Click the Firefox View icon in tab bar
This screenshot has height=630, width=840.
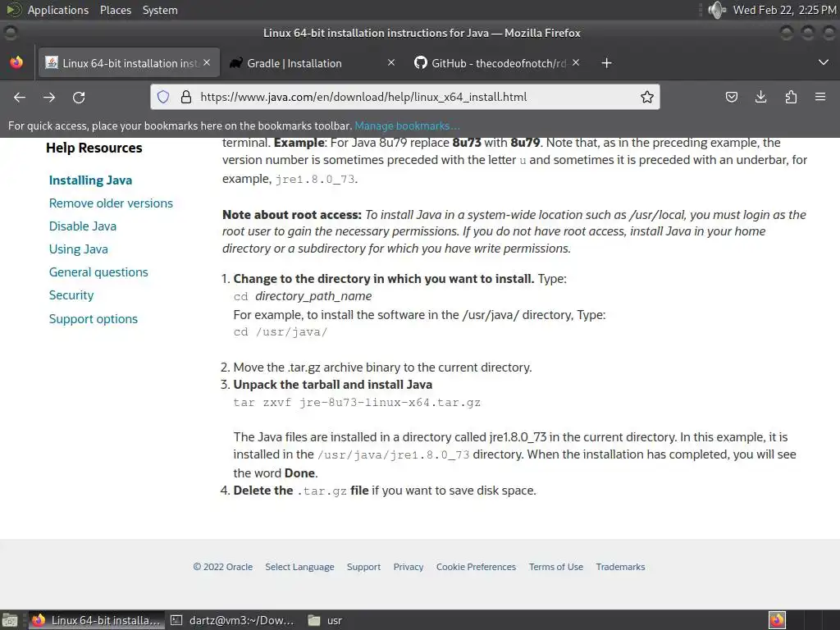coord(16,62)
